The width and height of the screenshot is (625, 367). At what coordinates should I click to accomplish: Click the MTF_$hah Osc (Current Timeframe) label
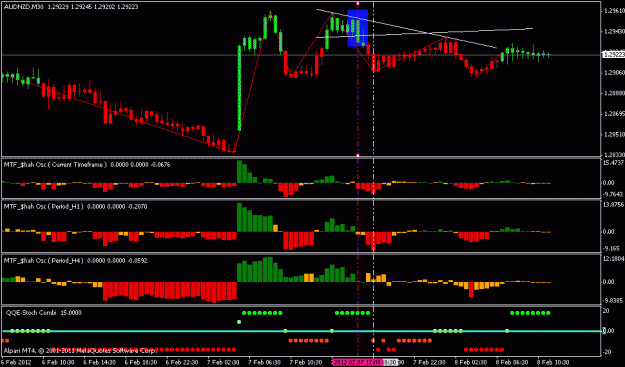tap(55, 164)
